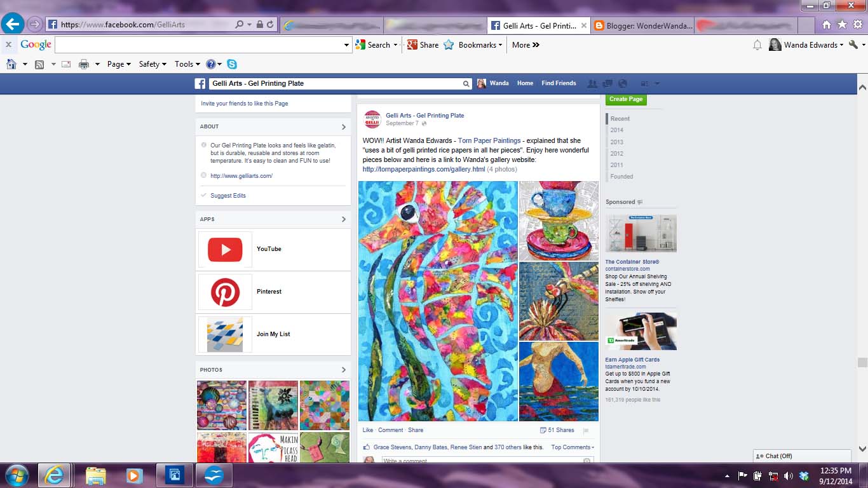
Task: Click the Torn Paper Paintings link
Action: pyautogui.click(x=489, y=140)
